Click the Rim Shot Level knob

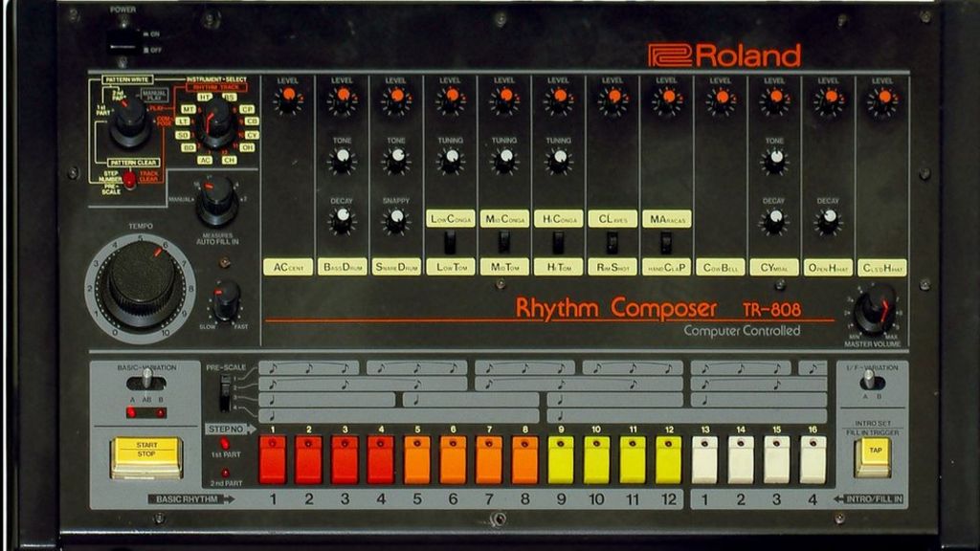click(x=612, y=100)
